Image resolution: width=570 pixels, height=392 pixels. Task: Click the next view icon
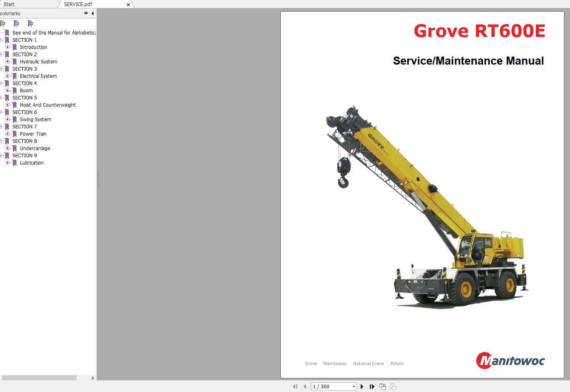[x=393, y=386]
